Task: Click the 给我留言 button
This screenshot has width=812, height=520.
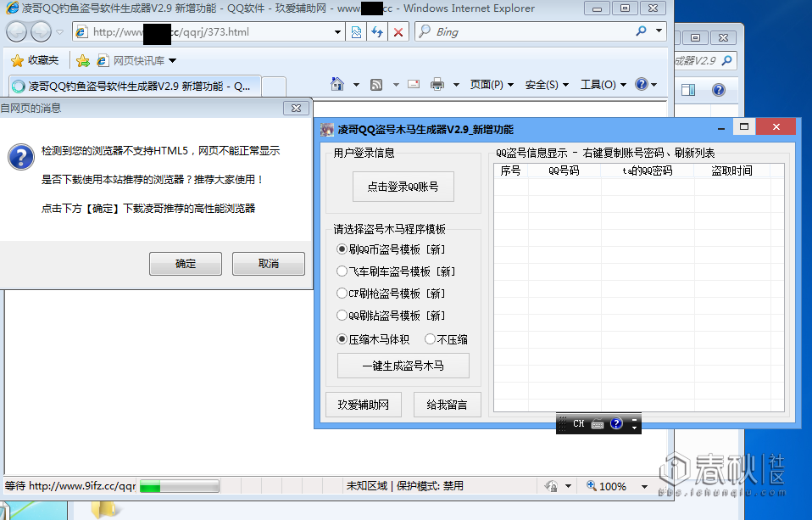Action: point(447,405)
